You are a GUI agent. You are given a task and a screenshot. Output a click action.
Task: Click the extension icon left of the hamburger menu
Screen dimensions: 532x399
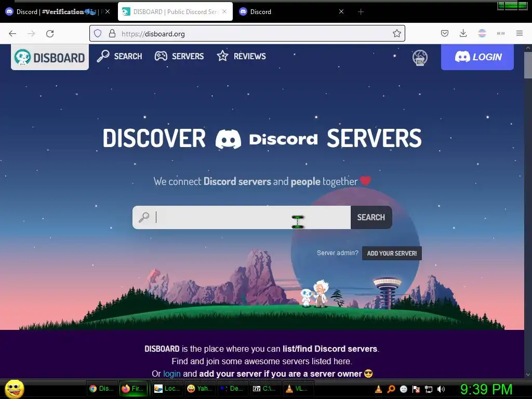pos(500,33)
